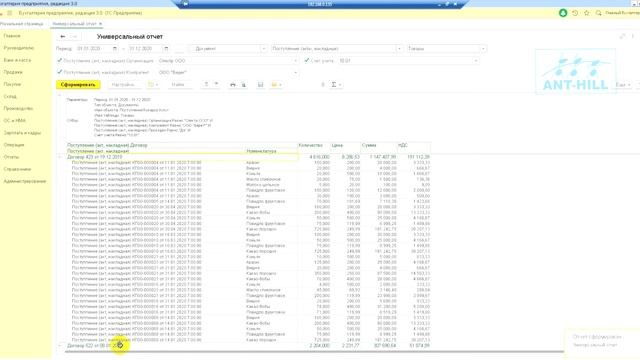Toggle the Счет учета filter checkbox
Image resolution: width=640 pixels, height=360 pixels.
[x=307, y=60]
